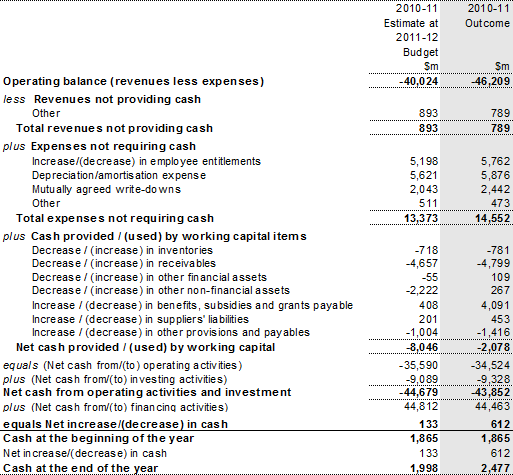Click '(Net cash from/(to) financing activities)' label
This screenshot has width=513, height=475.
[x=130, y=407]
